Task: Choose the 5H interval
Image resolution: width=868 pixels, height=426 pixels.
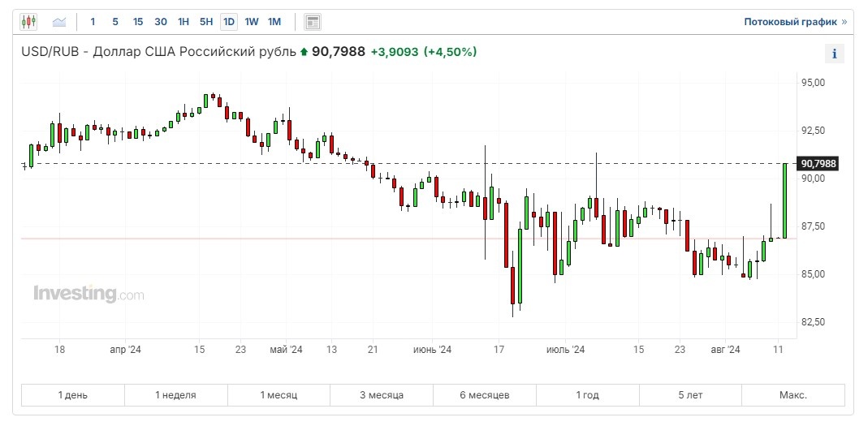Action: (206, 22)
